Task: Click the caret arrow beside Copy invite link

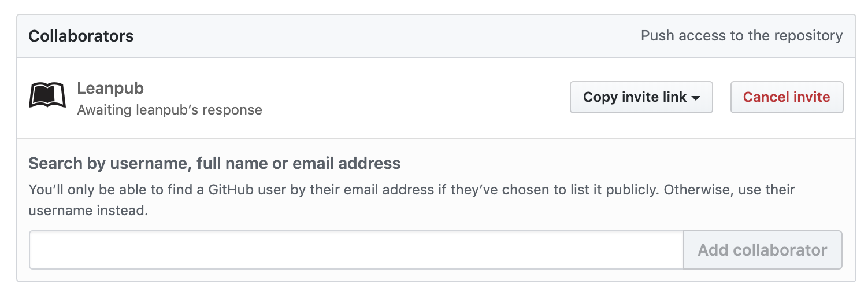Action: (696, 98)
